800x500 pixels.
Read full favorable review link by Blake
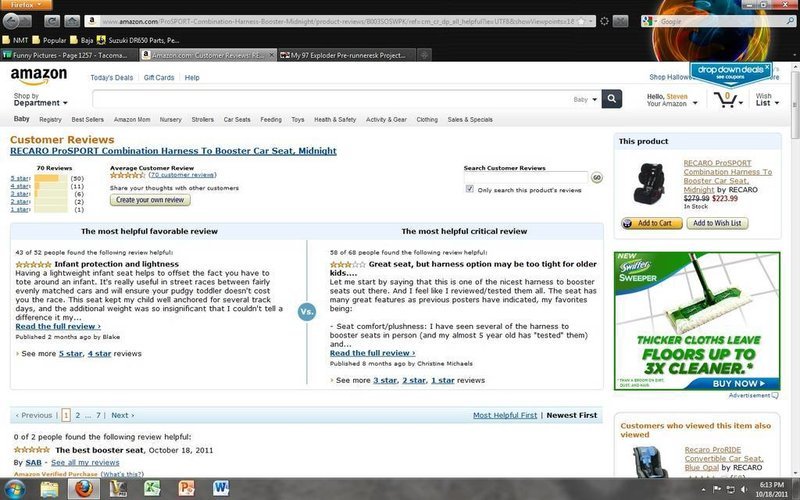tap(58, 327)
